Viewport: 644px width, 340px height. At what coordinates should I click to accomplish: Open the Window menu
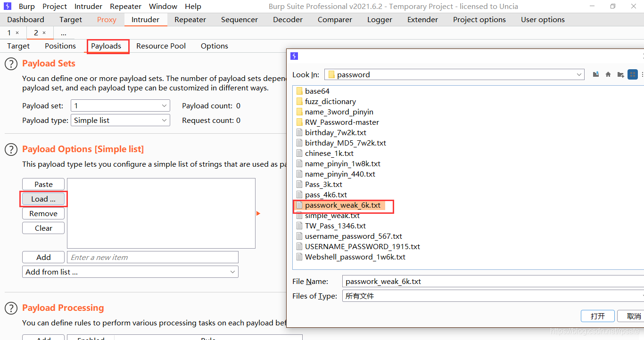(163, 6)
